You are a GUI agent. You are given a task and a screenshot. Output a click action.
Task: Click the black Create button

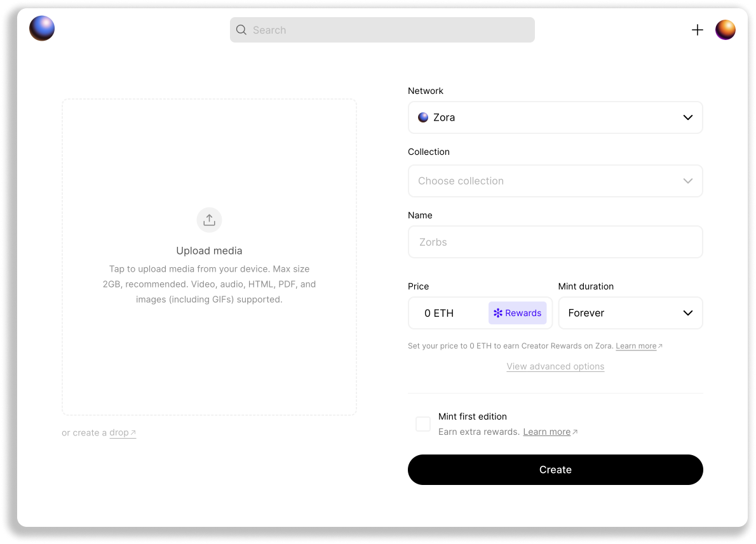(x=555, y=470)
